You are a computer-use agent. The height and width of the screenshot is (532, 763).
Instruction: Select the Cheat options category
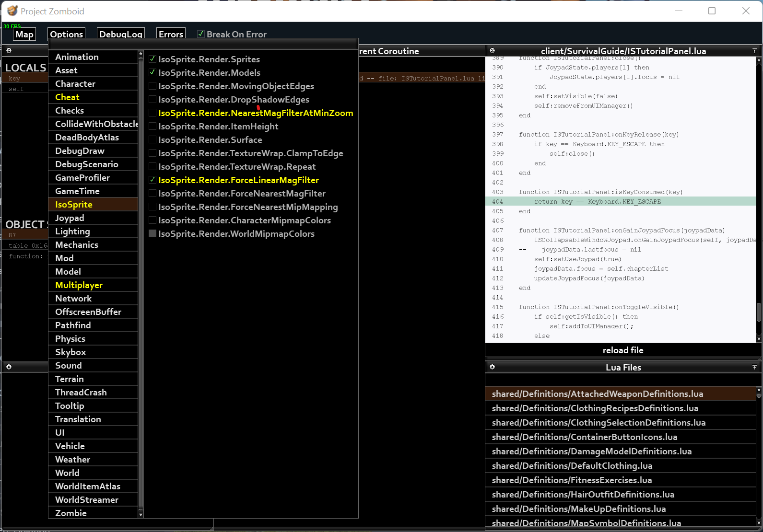point(93,97)
